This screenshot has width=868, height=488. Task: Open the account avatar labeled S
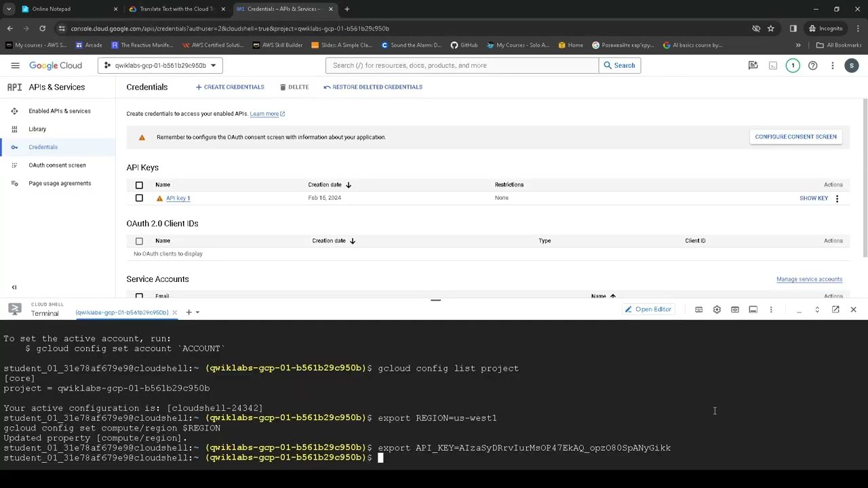[x=852, y=65]
